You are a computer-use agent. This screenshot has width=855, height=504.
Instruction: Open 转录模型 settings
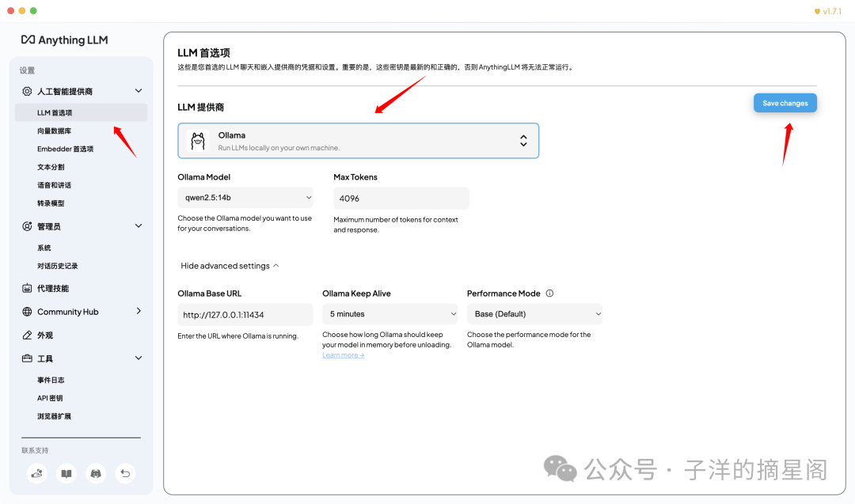point(51,203)
